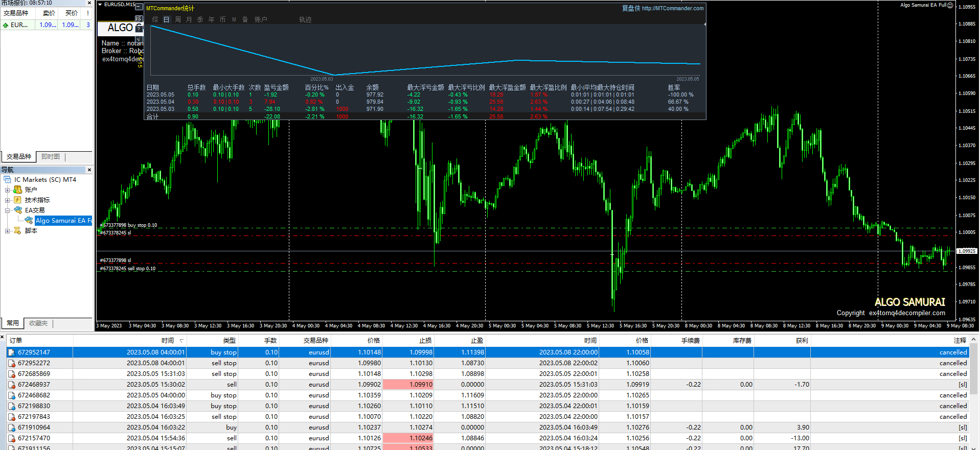Switch to the 即时图 tick chart tab

[51, 157]
